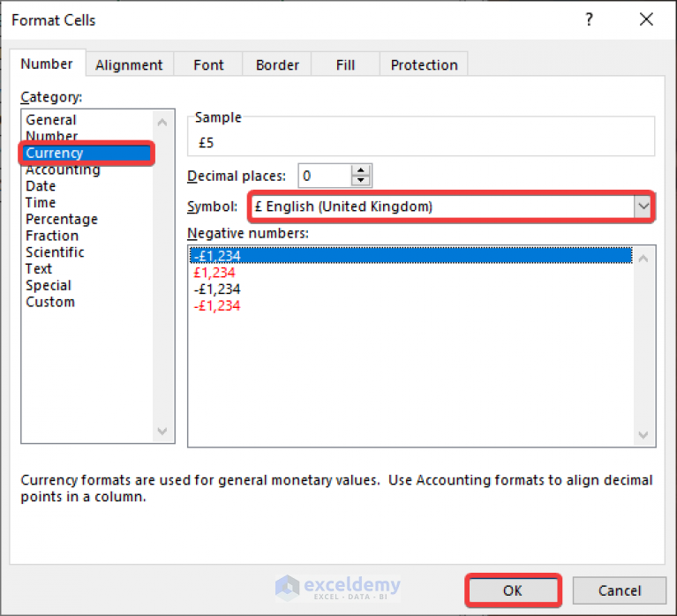The height and width of the screenshot is (616, 677).
Task: Choose the Accounting category
Action: point(88,169)
